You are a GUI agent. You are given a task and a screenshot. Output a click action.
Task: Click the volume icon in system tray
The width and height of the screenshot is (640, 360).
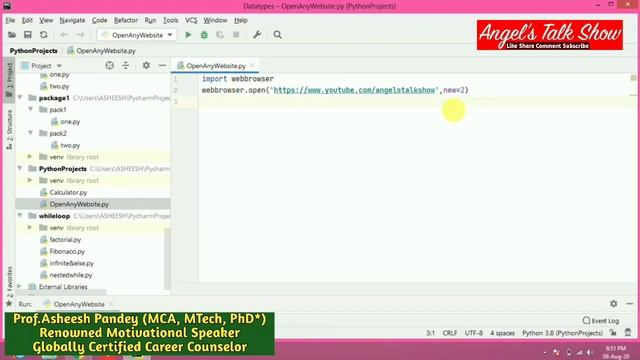tap(589, 352)
